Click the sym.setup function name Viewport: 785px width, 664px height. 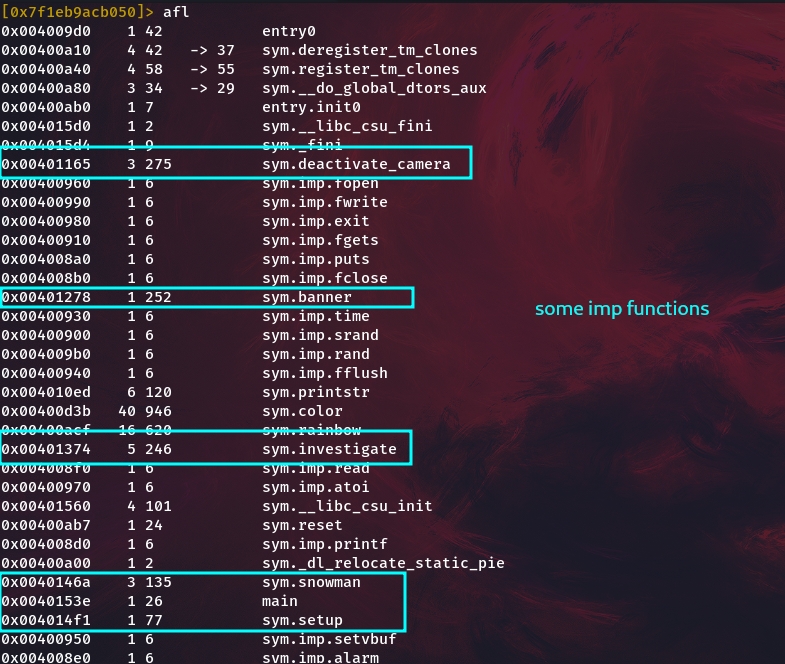(x=302, y=620)
